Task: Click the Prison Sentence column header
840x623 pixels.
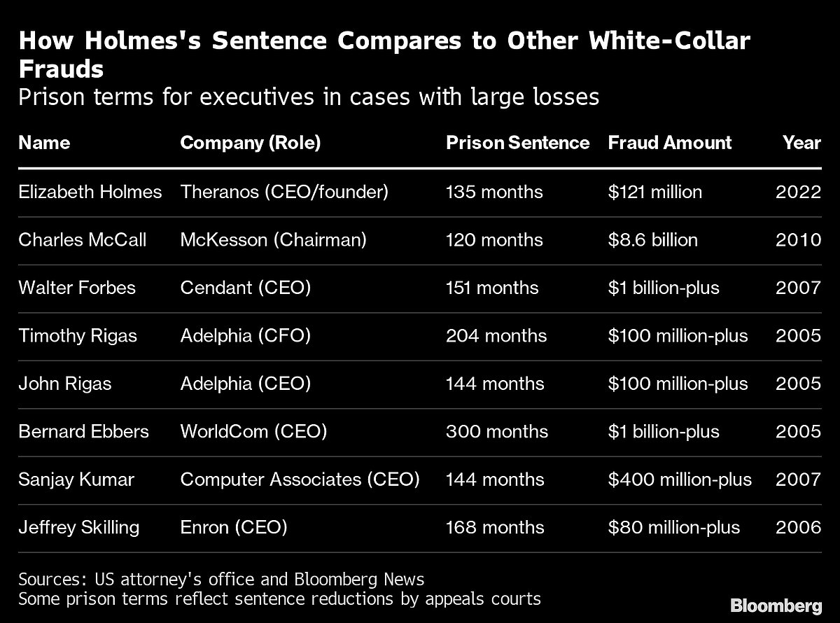Action: 517,143
